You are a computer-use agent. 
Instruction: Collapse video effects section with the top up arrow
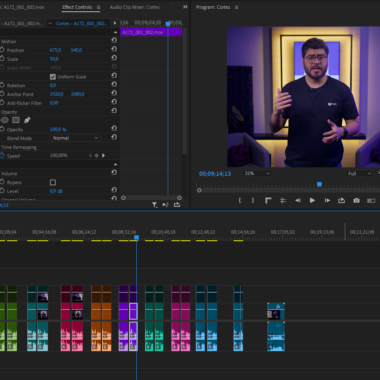(115, 32)
